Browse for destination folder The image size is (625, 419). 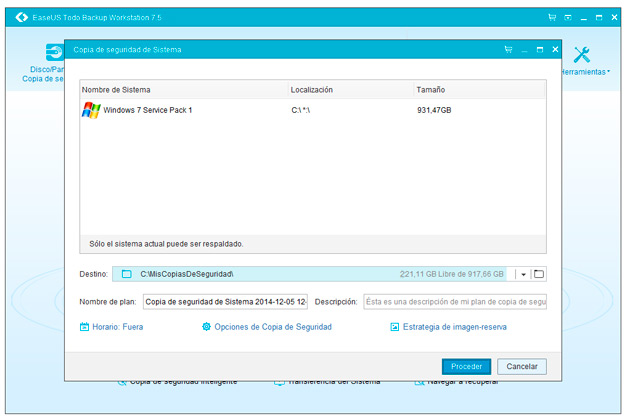point(539,274)
